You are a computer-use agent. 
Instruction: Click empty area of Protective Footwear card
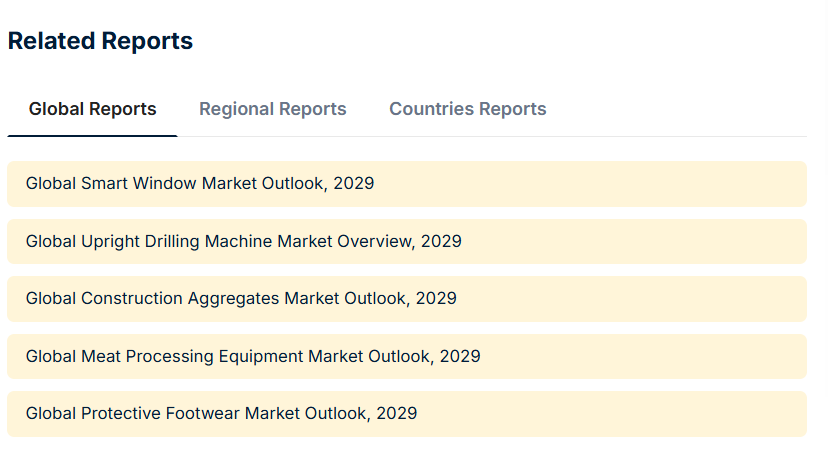613,414
